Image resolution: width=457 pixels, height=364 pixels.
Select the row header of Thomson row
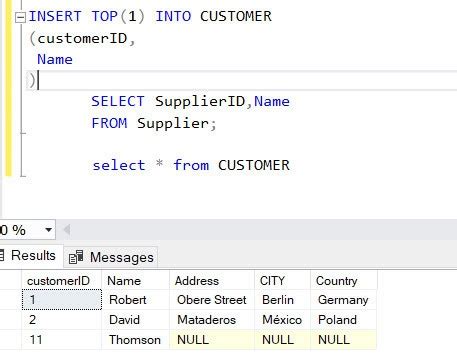(x=11, y=340)
